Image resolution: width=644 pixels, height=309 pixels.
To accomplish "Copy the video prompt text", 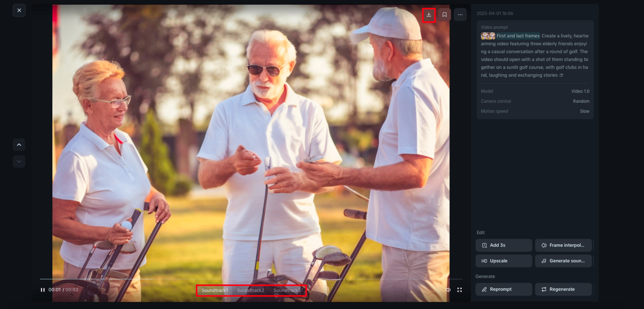I will [562, 75].
